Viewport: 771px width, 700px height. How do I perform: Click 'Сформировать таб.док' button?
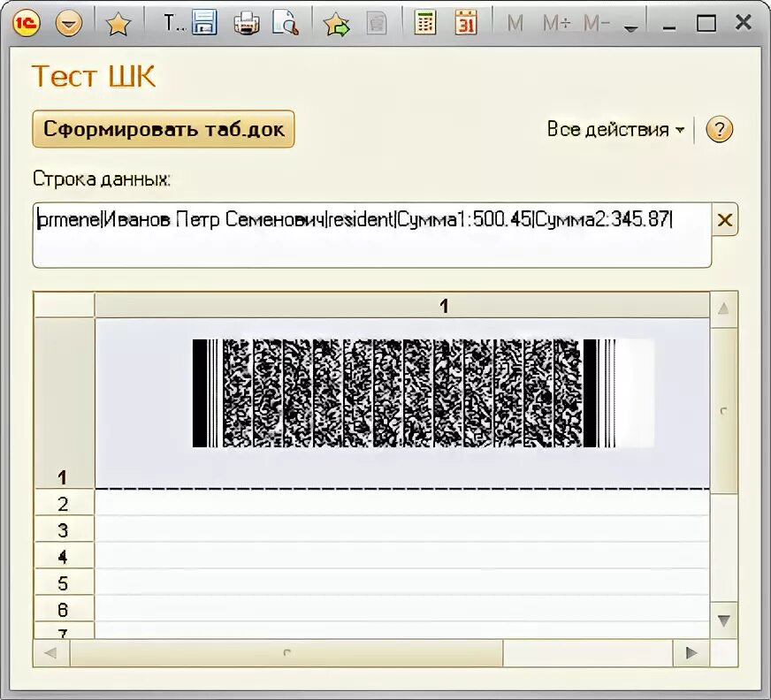pos(164,129)
